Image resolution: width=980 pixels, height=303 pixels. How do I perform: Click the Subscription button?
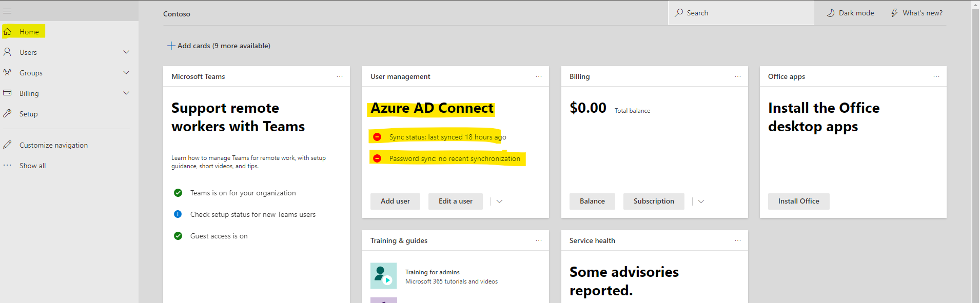[x=654, y=201]
